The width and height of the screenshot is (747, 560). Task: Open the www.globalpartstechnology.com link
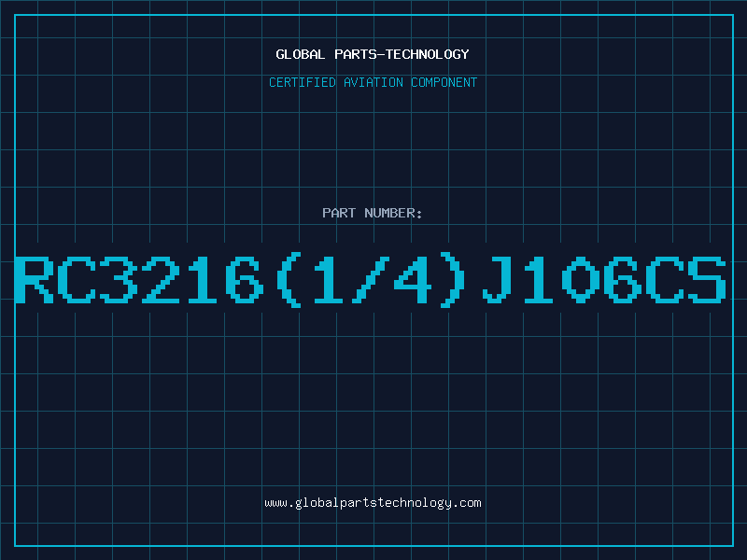pos(373,503)
